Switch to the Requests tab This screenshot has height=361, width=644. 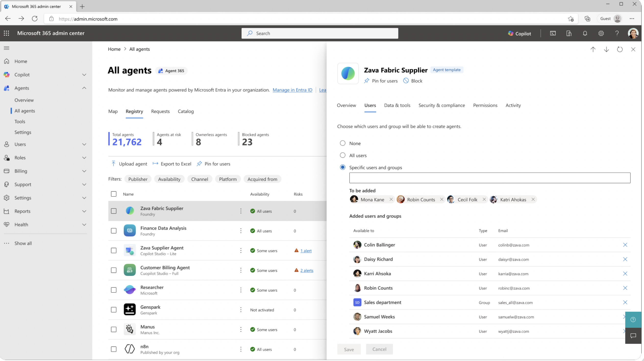[160, 111]
